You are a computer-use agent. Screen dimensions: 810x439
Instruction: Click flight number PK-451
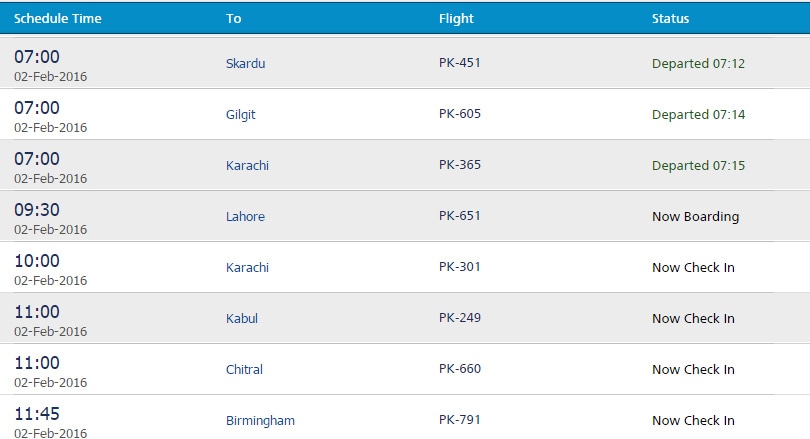(459, 62)
